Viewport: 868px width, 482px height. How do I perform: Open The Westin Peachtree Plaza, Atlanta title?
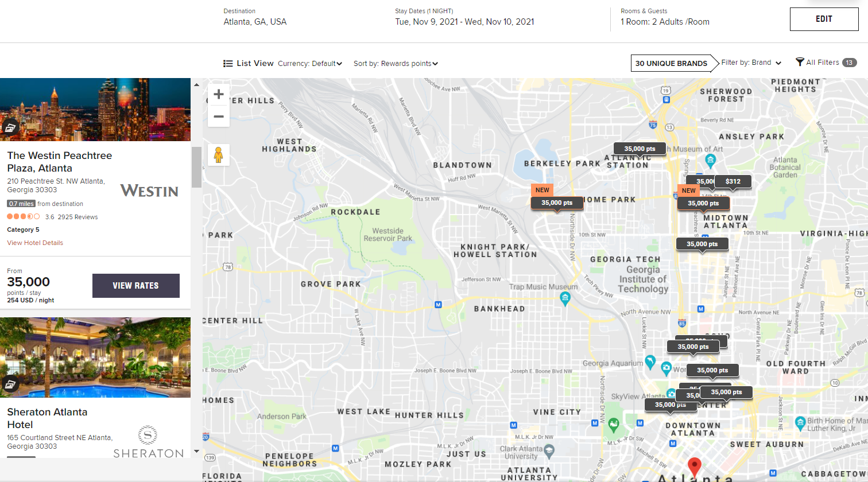pos(60,162)
